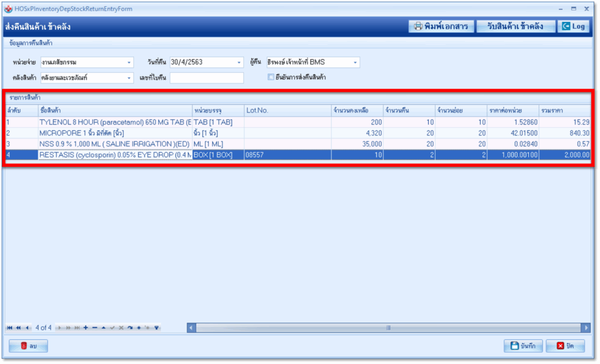
Task: Add new row with plus icon
Action: click(x=86, y=328)
